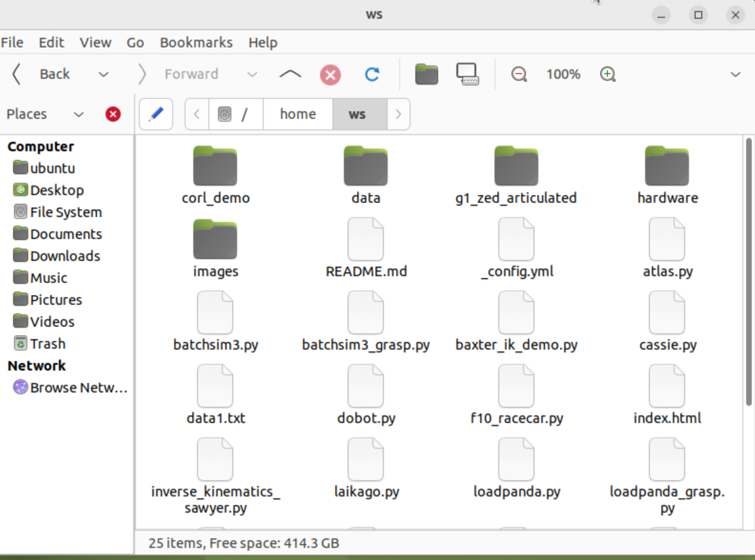Select the 'ws' path button

(x=359, y=114)
